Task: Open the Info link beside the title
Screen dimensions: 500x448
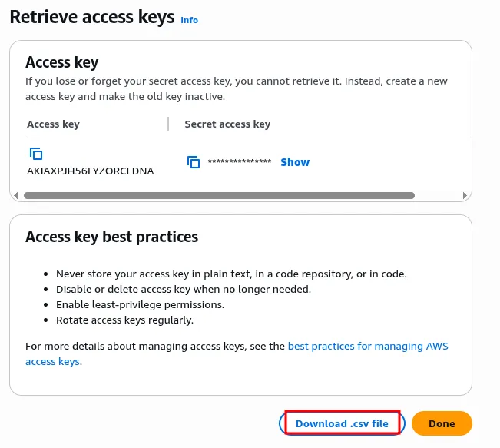Action: coord(189,20)
